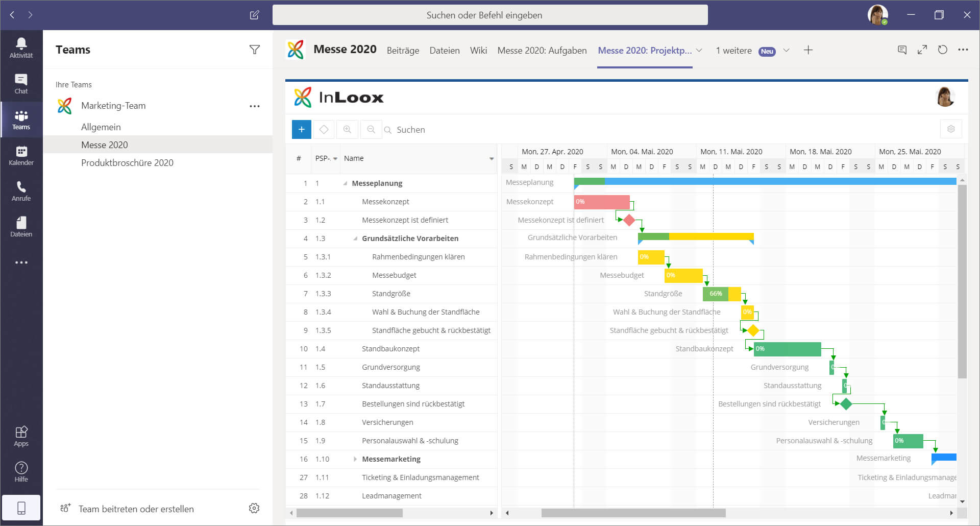The height and width of the screenshot is (526, 980).
Task: Click the yellow Standfläche gebucht milestone
Action: pyautogui.click(x=753, y=330)
